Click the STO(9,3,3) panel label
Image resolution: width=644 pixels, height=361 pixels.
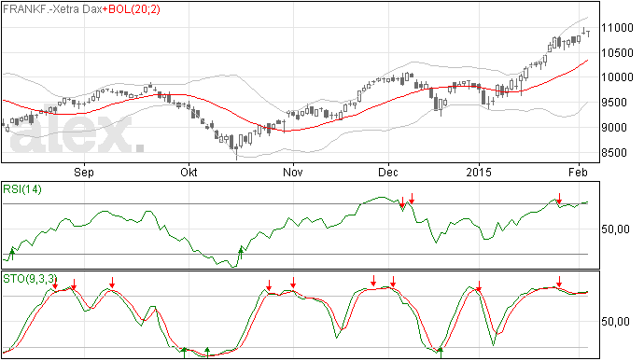point(29,279)
